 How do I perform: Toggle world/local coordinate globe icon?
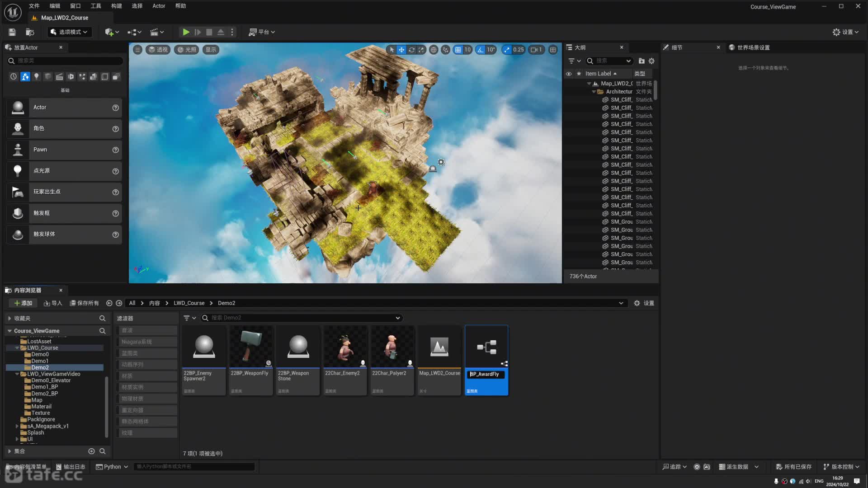click(434, 50)
